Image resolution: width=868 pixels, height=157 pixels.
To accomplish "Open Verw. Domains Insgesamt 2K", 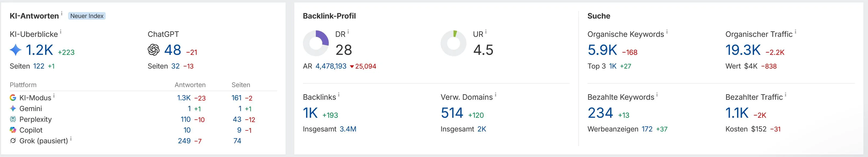I will click(x=482, y=129).
